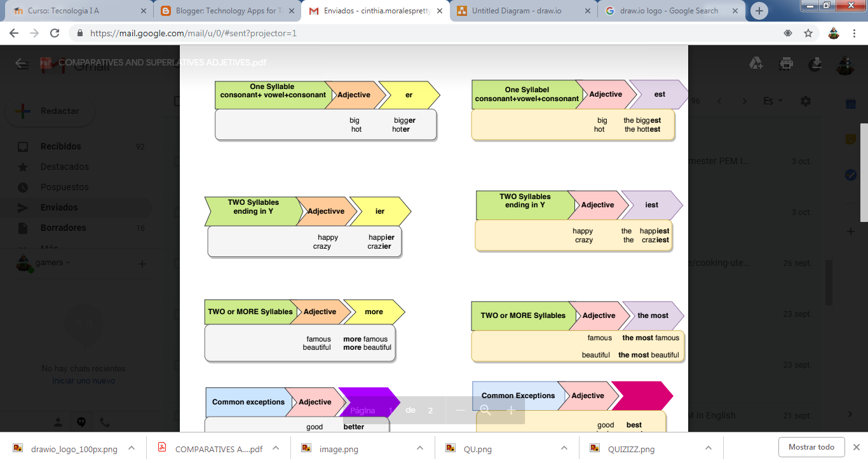Open Gmail settings gear
This screenshot has height=463, width=868.
tap(806, 101)
